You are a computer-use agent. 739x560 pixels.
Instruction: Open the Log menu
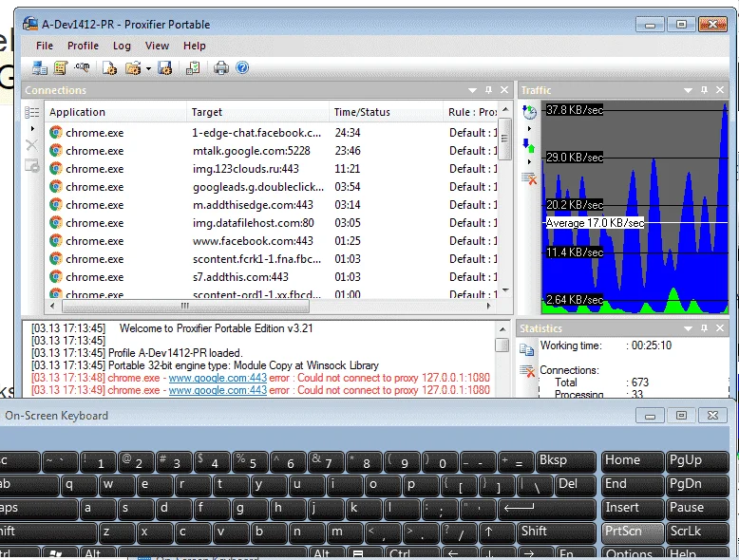click(x=122, y=46)
